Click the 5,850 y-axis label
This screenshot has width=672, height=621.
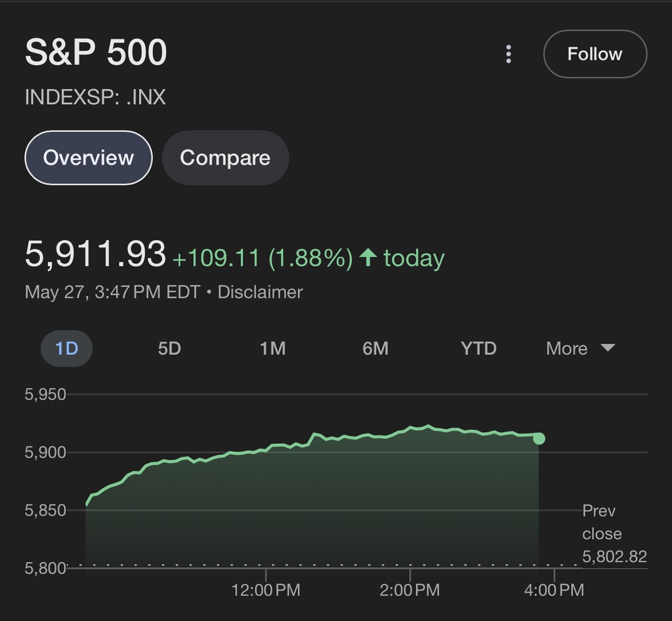[x=45, y=510]
